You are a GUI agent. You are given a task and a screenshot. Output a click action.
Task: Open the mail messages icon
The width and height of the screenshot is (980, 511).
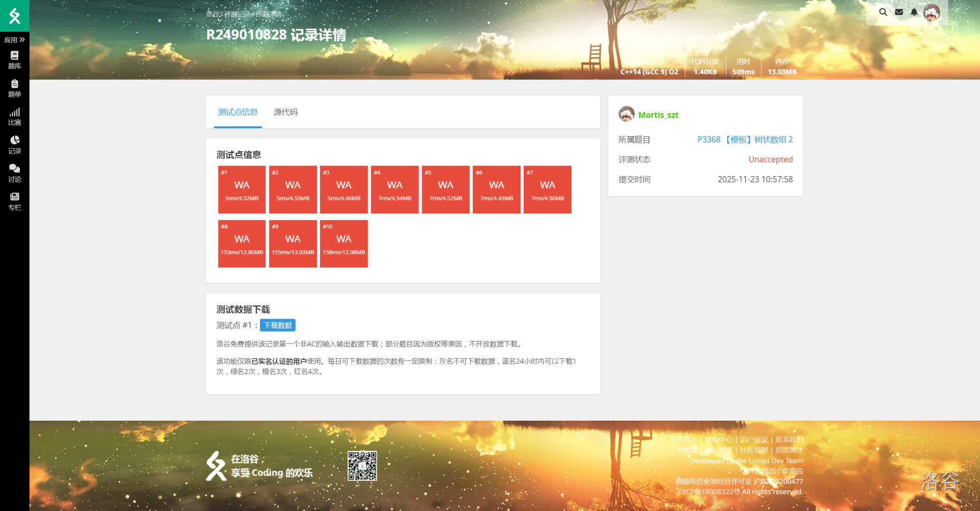coord(899,12)
